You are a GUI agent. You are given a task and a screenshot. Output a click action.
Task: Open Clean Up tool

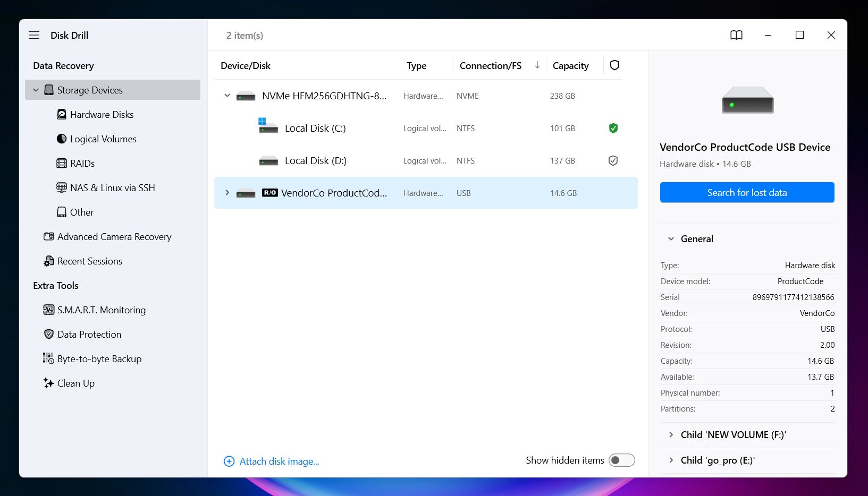(76, 383)
